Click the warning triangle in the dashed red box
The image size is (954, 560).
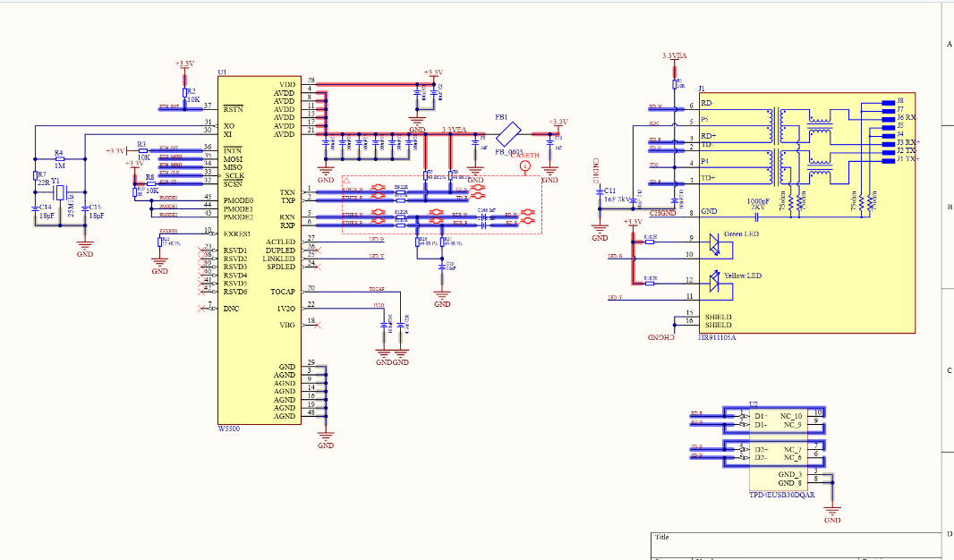347,181
